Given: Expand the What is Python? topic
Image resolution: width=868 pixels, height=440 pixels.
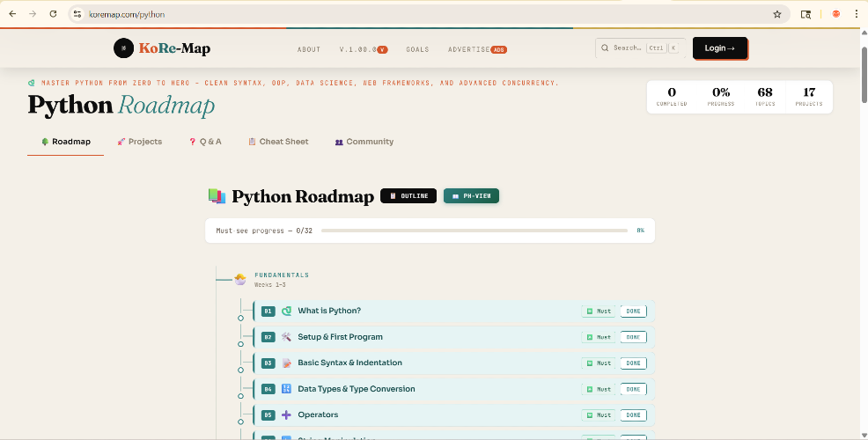Looking at the screenshot, I should pos(453,311).
